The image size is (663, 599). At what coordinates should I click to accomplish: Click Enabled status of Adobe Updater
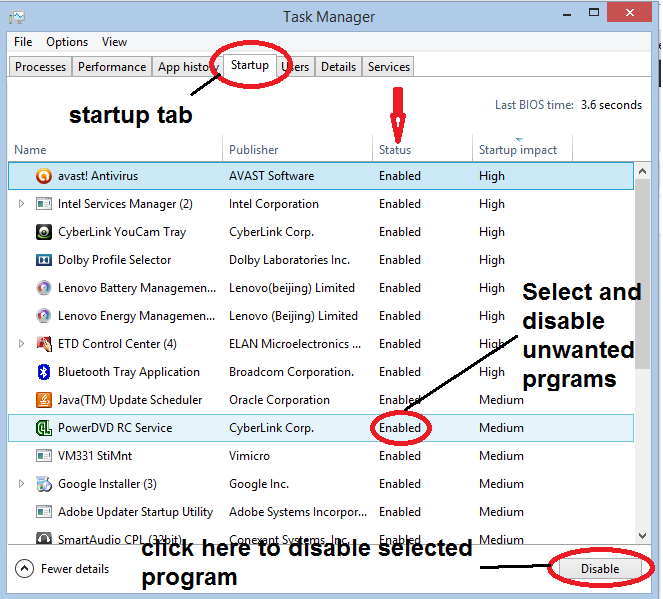pyautogui.click(x=400, y=511)
